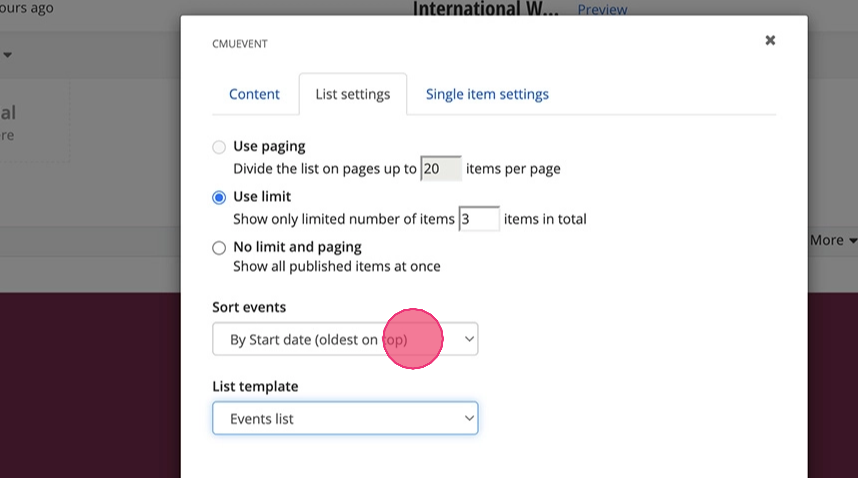Enable No limit and paging option
This screenshot has height=478, width=858.
[x=219, y=247]
